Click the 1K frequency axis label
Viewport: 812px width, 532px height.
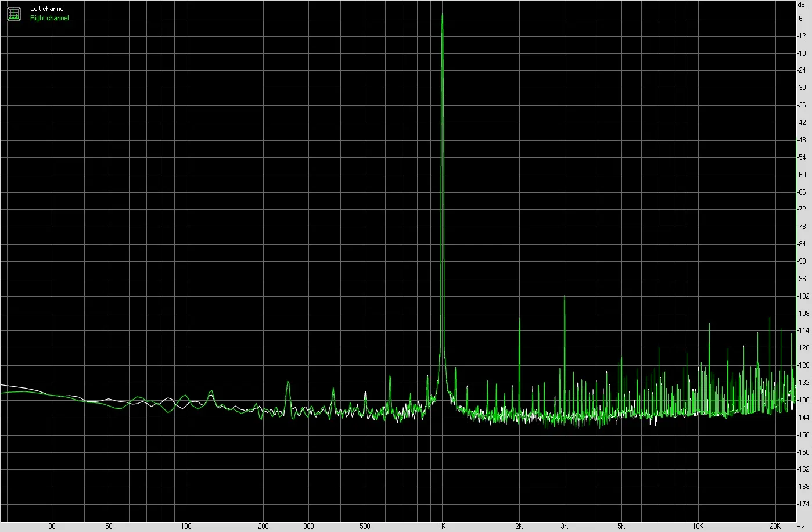pos(442,526)
